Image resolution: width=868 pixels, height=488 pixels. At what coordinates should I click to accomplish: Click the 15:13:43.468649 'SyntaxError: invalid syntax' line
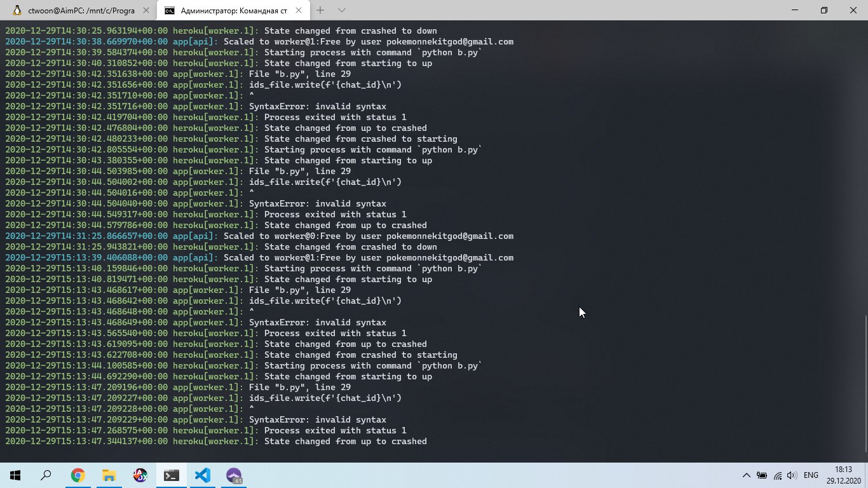(x=196, y=322)
